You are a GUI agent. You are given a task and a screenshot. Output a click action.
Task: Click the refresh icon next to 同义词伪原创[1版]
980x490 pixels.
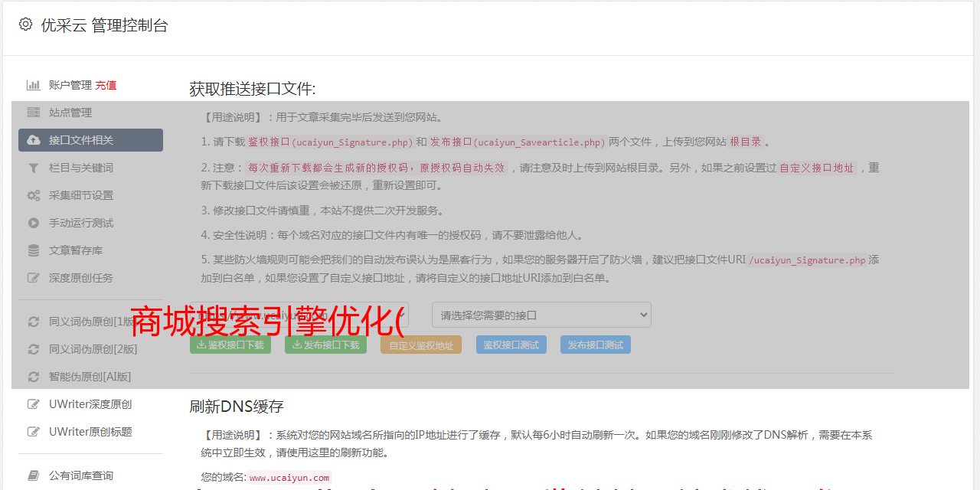tap(34, 322)
